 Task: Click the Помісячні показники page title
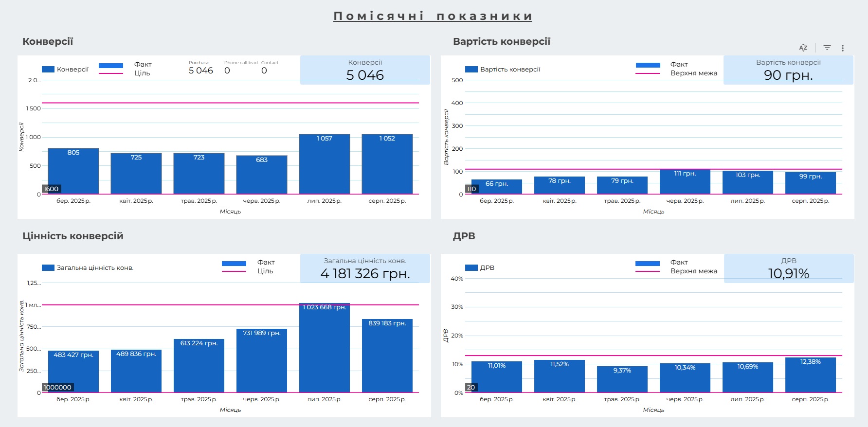click(433, 16)
